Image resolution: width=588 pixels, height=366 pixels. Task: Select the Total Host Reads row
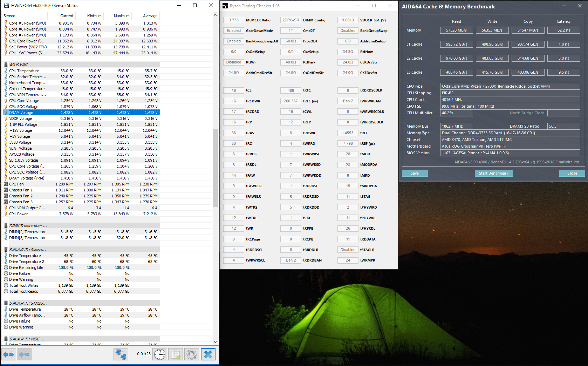[81, 291]
